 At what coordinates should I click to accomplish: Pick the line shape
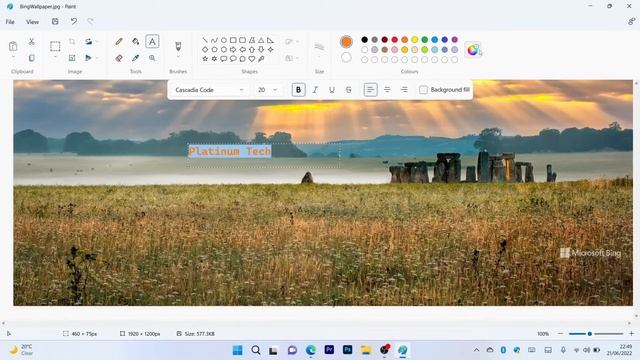click(205, 40)
